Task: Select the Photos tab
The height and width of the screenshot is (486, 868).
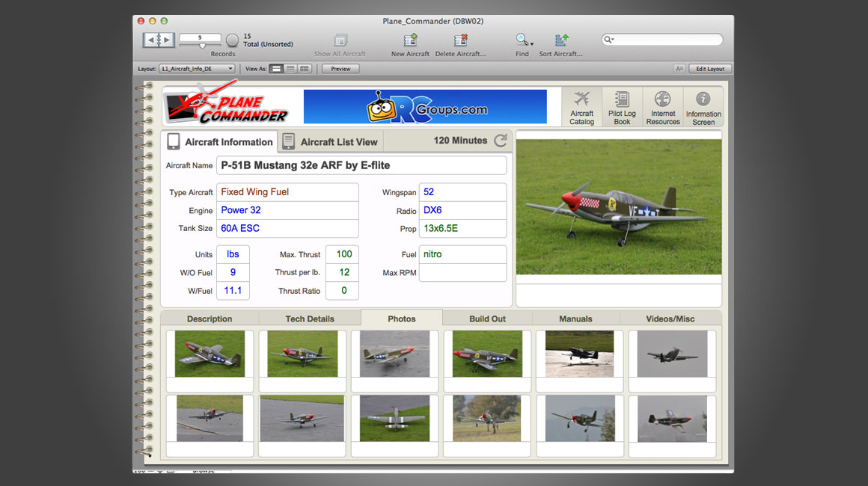Action: pos(401,319)
